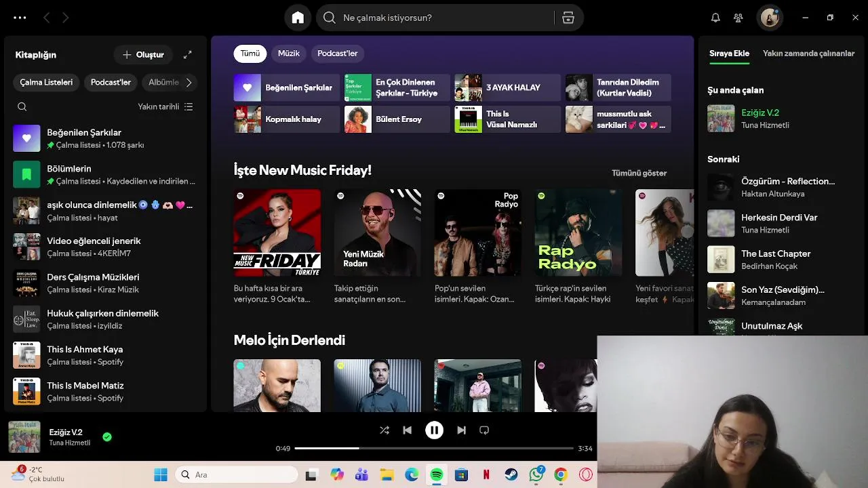Open This Is Mabel Matiz playlist
The height and width of the screenshot is (488, 868).
pos(105,391)
